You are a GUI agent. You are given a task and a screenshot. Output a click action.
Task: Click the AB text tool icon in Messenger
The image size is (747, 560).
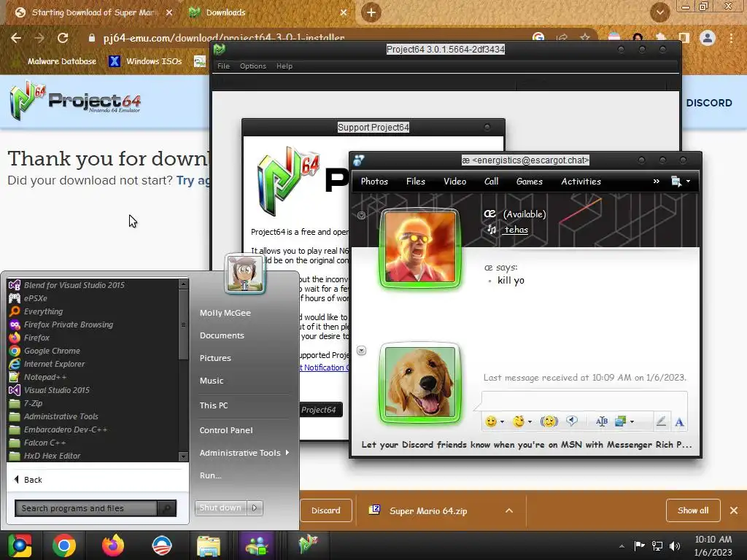(601, 421)
